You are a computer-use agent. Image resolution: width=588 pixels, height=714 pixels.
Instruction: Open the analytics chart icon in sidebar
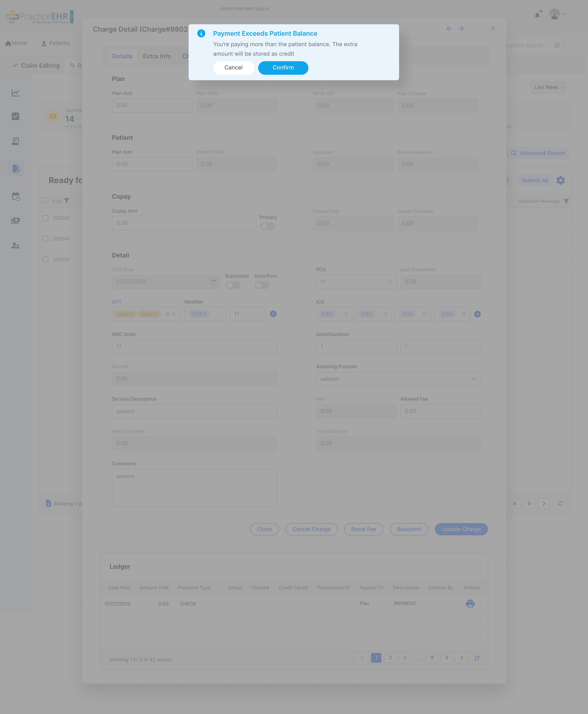[15, 93]
